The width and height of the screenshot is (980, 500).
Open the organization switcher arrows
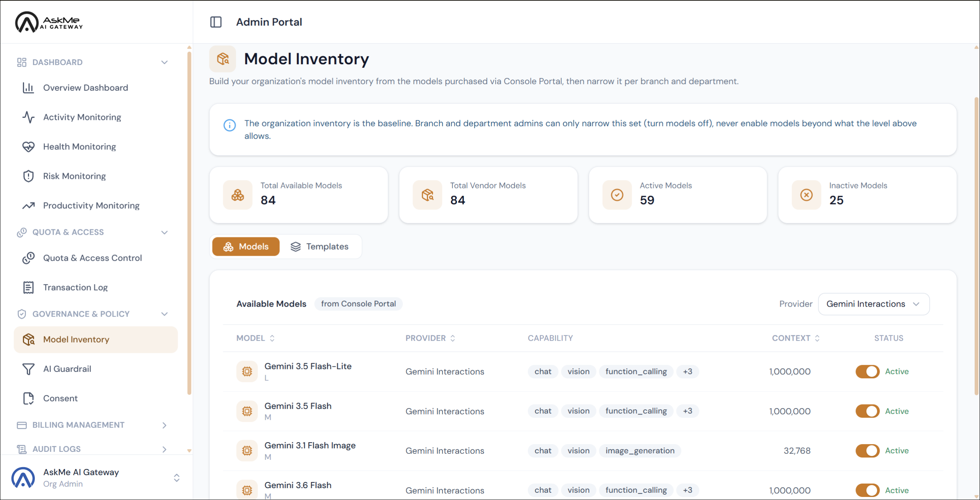coord(176,478)
